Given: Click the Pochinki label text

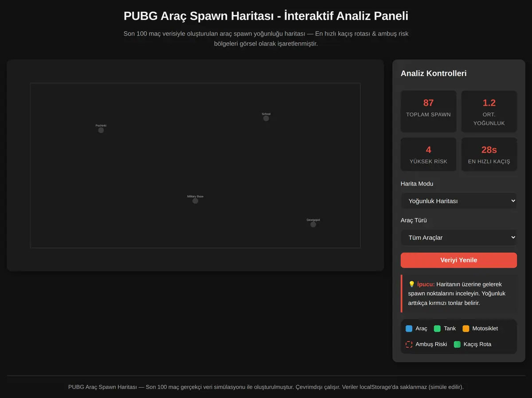Looking at the screenshot, I should 101,125.
